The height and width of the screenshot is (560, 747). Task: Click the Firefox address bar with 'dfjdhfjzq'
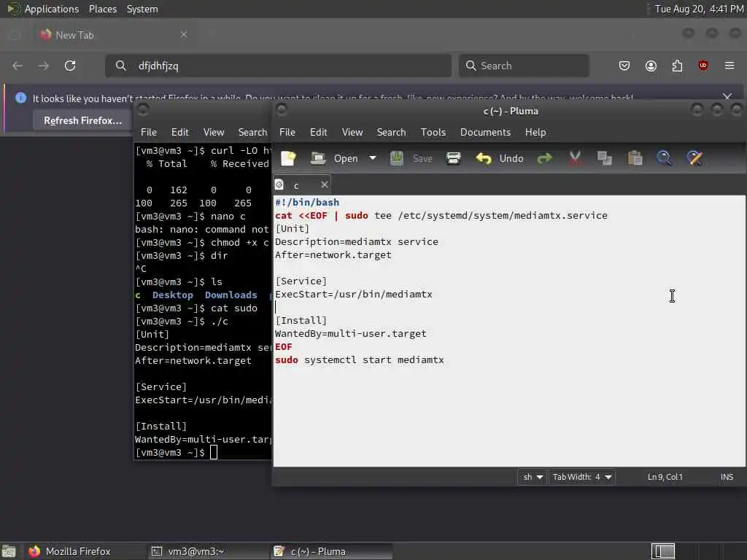[278, 66]
